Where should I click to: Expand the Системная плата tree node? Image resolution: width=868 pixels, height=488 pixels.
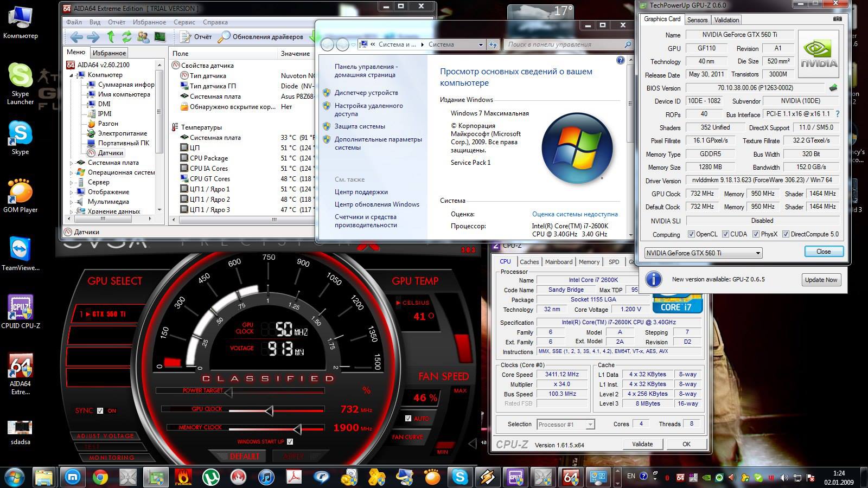coord(72,163)
